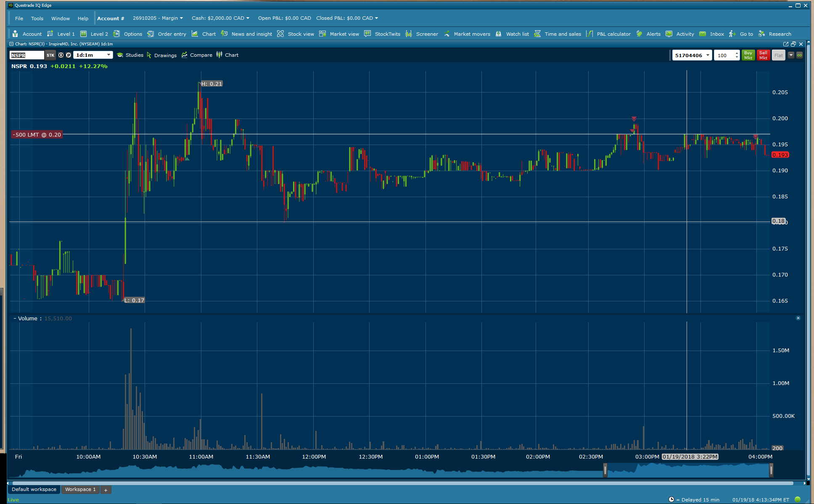Screen dimensions: 814x504
Task: Open the Tools menu
Action: coord(37,18)
